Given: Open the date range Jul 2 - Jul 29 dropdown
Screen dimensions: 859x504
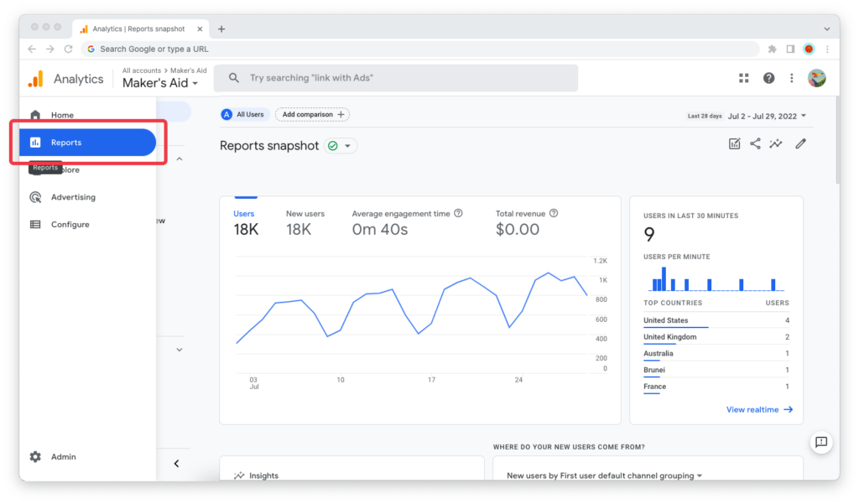Looking at the screenshot, I should (767, 116).
